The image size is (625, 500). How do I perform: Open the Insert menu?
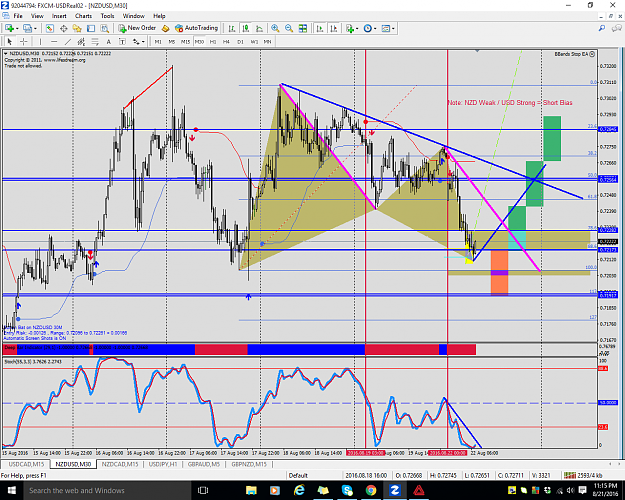pos(59,16)
